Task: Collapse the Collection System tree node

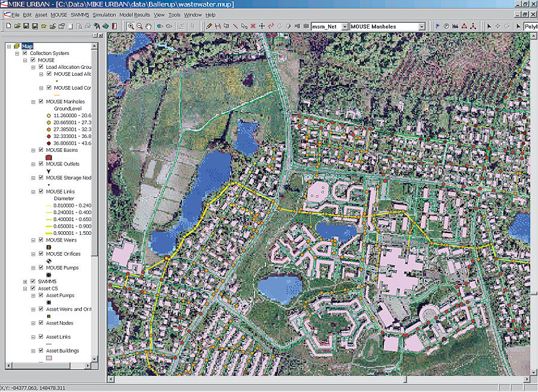Action: [17, 54]
